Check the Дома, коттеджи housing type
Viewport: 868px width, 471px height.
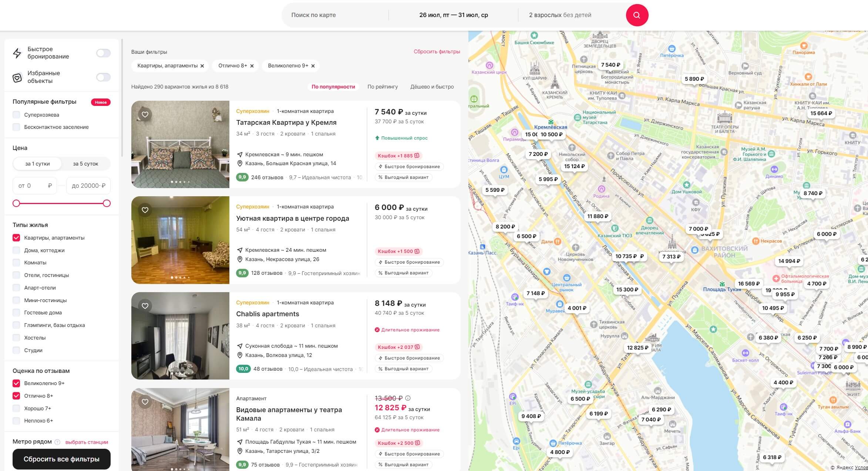[x=16, y=250]
